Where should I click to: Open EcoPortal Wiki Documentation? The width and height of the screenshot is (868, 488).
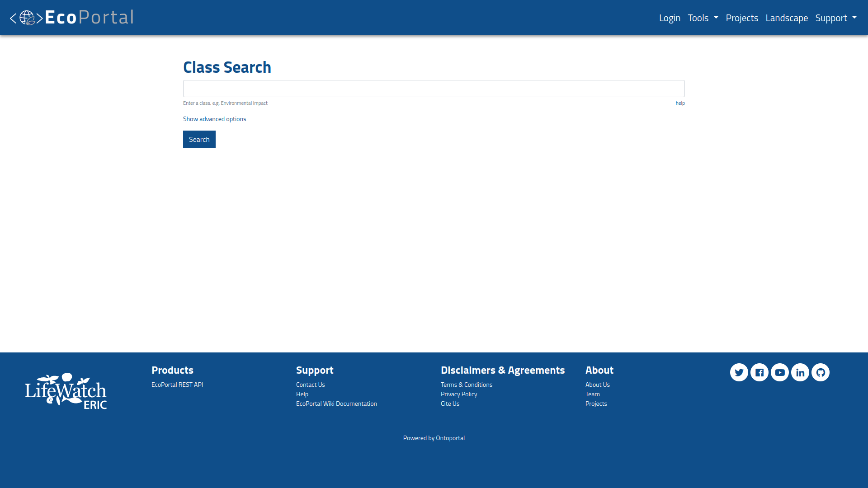336,404
